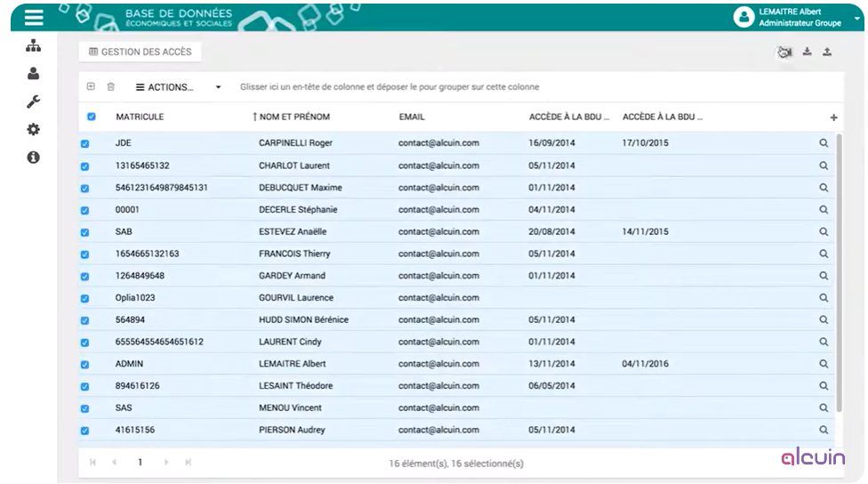This screenshot has height=484, width=868.
Task: Sort by the NOM ET PRÉNOM column header
Action: point(293,117)
